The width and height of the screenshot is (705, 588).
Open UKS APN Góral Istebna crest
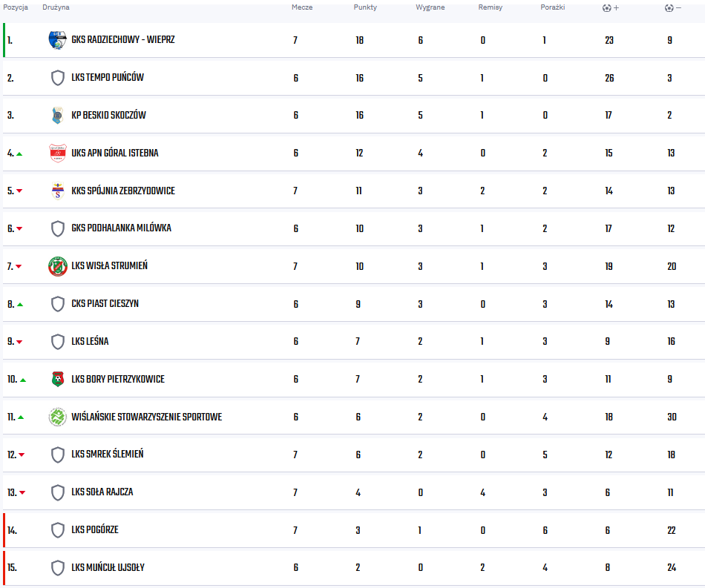[x=58, y=153]
